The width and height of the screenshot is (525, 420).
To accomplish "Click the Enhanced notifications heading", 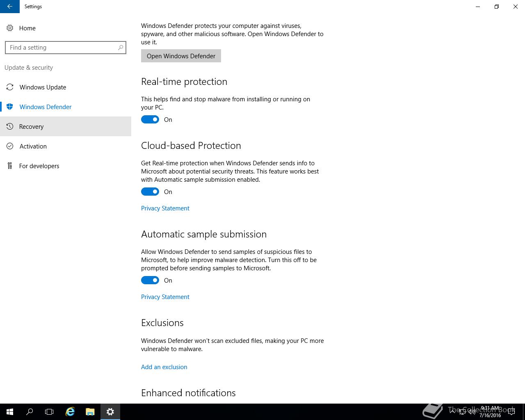I will (188, 393).
